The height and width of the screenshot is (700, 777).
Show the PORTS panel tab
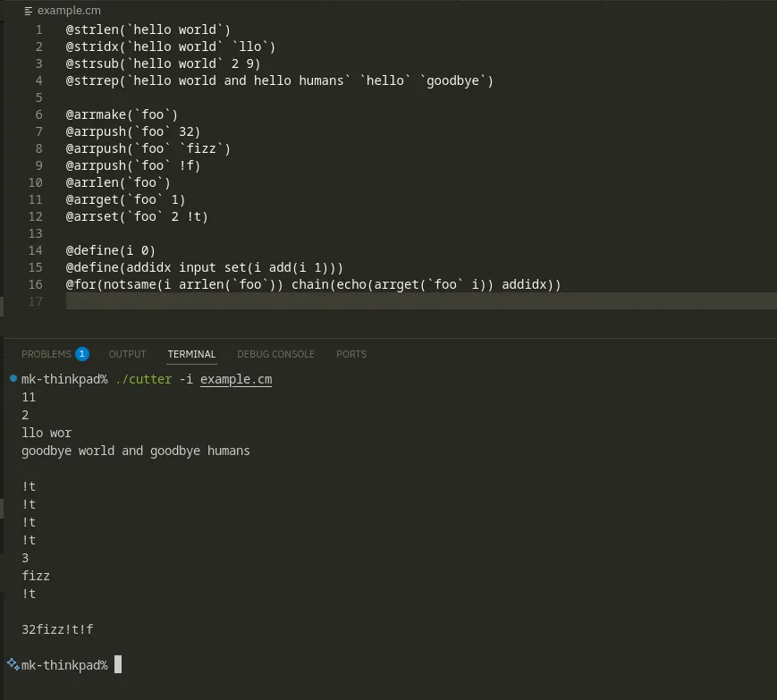[351, 354]
